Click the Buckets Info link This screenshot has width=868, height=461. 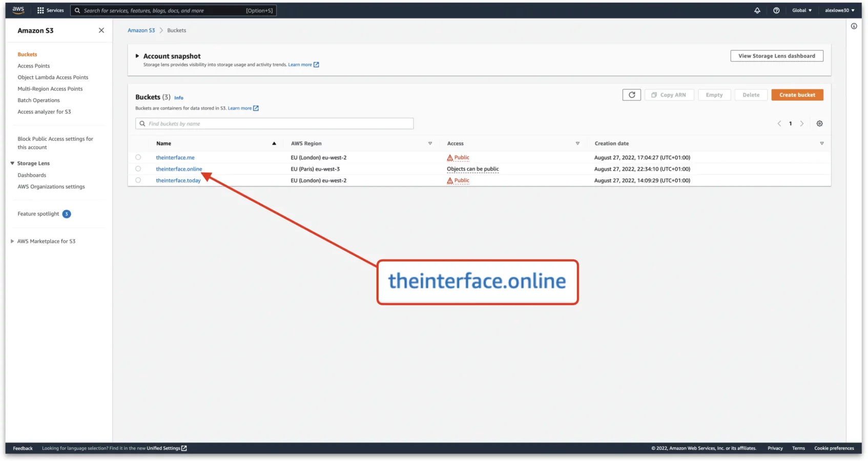tap(179, 98)
